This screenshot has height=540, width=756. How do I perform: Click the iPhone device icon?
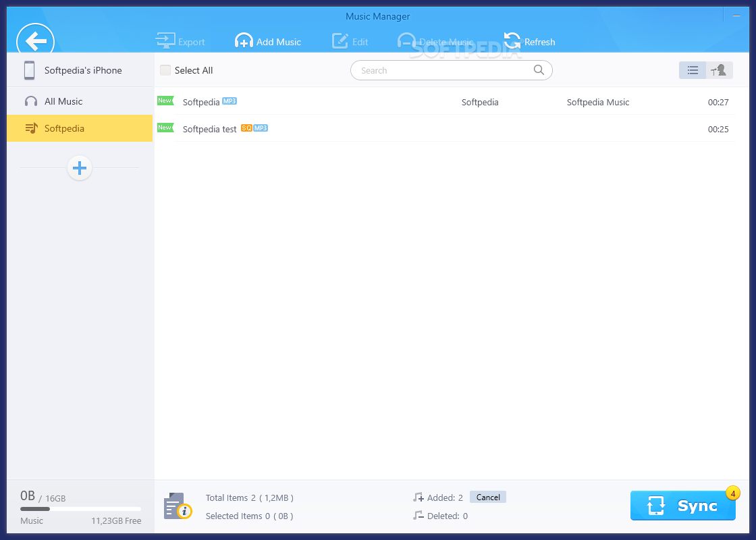30,70
